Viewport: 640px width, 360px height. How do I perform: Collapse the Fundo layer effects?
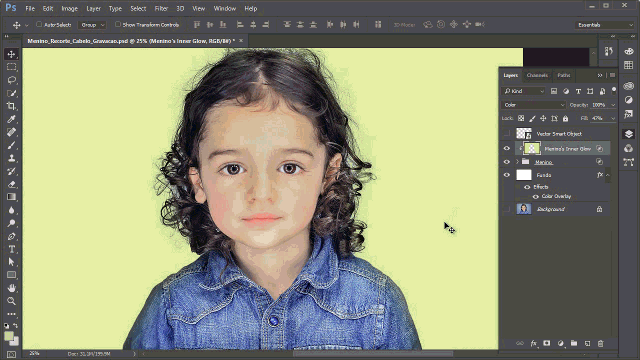pos(608,175)
